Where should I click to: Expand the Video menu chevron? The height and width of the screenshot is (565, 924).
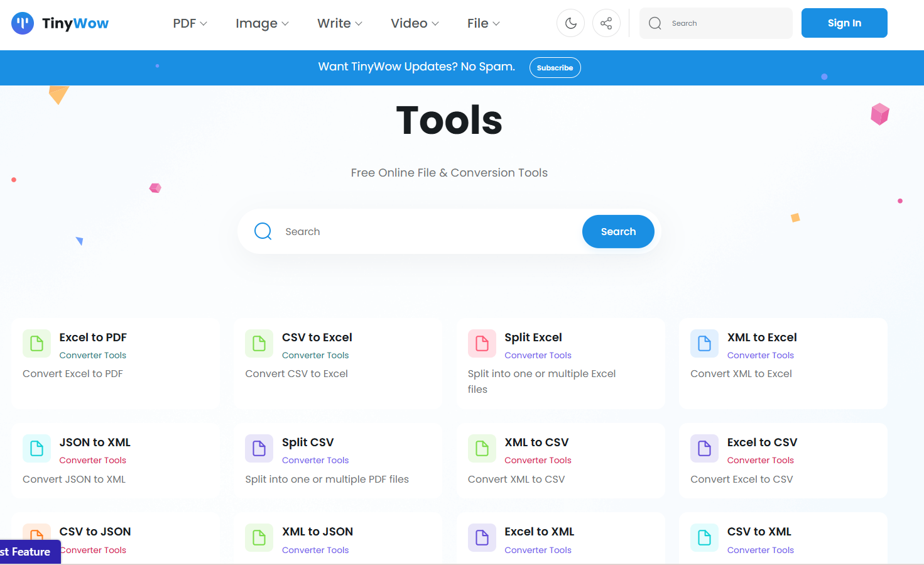pos(435,24)
